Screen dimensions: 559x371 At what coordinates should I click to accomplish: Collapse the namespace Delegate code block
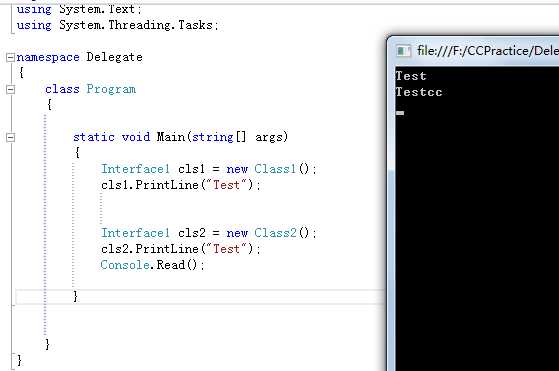[11, 57]
